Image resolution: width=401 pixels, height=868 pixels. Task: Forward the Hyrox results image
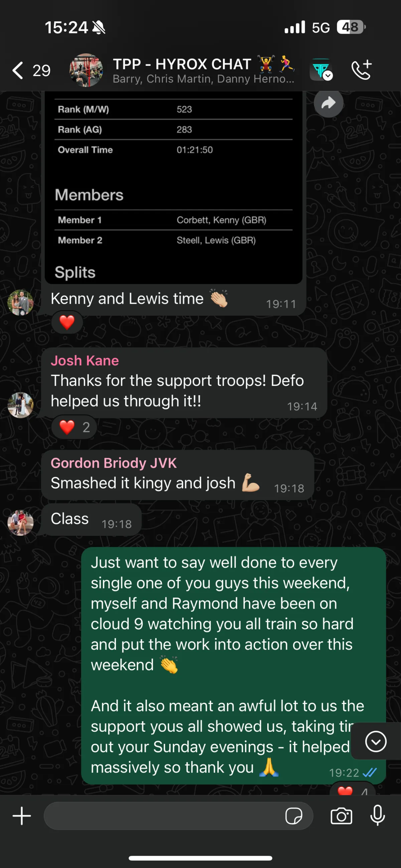click(328, 103)
